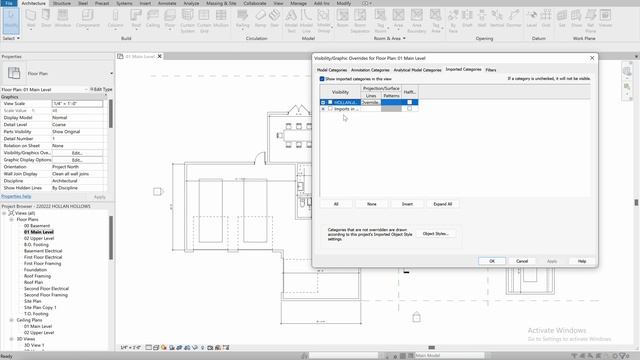
Task: Click OK in Visibility/Graphic Overrides dialog
Action: coord(492,261)
